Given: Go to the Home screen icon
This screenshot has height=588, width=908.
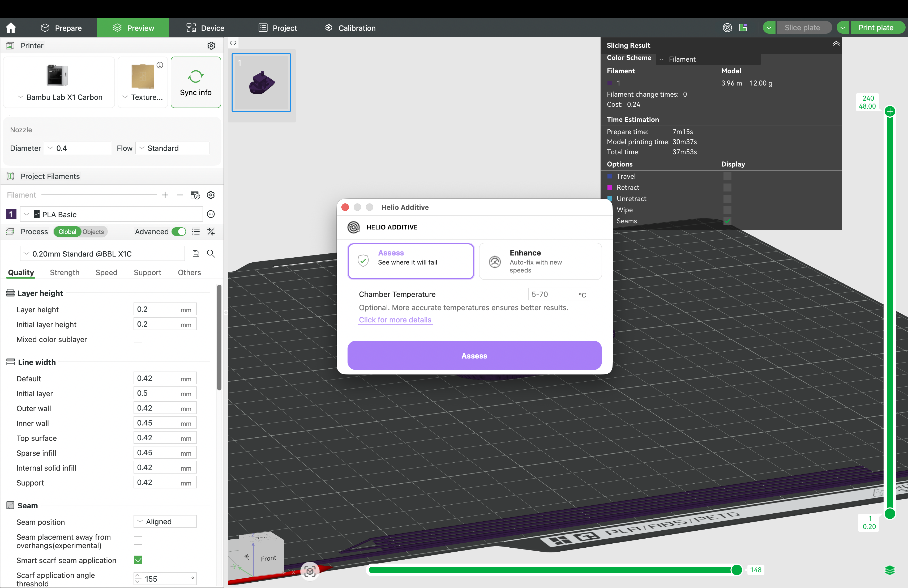Looking at the screenshot, I should [x=11, y=28].
